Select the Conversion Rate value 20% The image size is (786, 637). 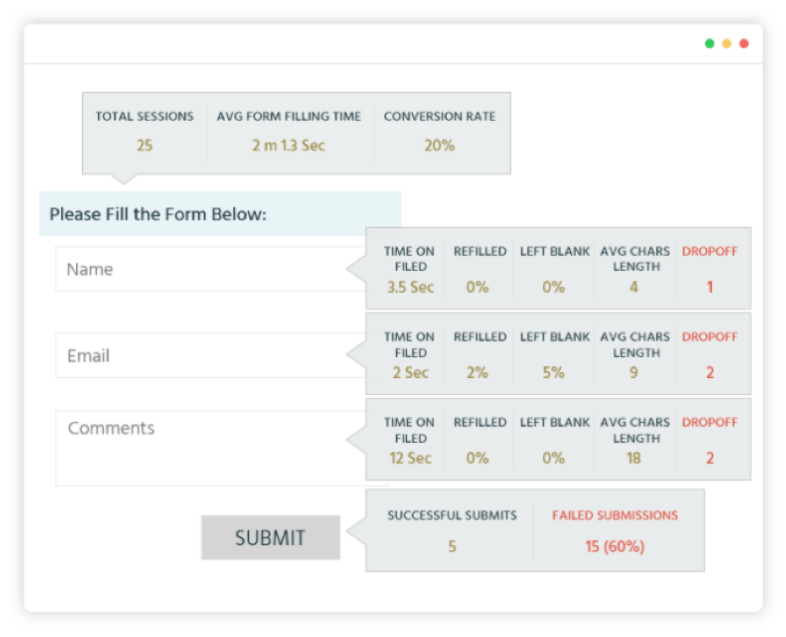coord(440,145)
